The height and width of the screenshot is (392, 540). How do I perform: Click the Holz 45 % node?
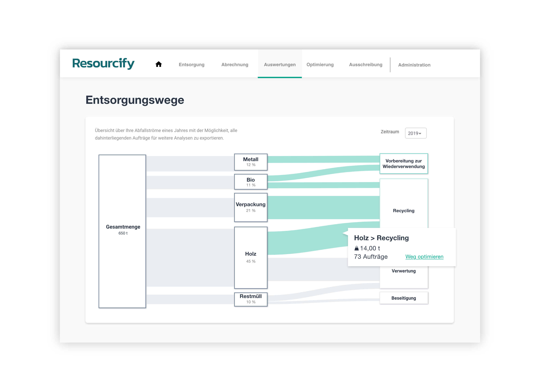tap(251, 258)
